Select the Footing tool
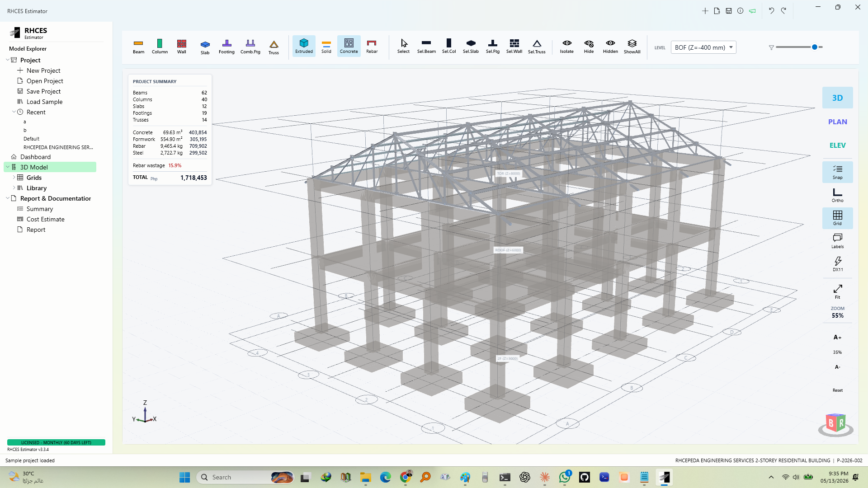The height and width of the screenshot is (488, 868). 226,47
